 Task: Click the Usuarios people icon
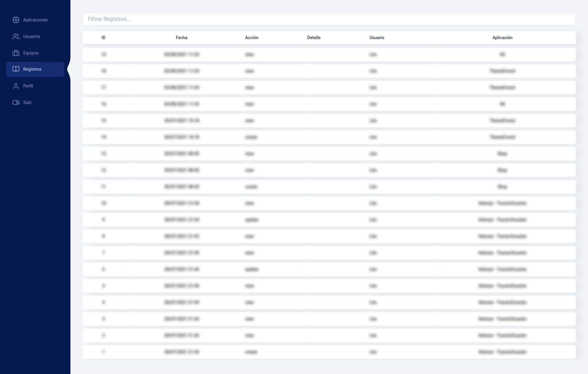point(16,36)
